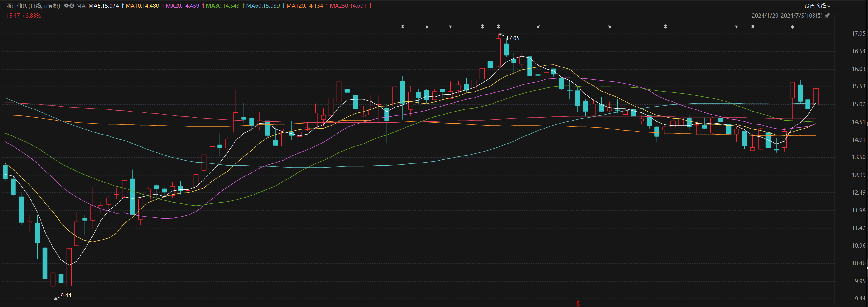Click the red S marker at chart bottom
This screenshot has height=307, width=868.
(578, 303)
